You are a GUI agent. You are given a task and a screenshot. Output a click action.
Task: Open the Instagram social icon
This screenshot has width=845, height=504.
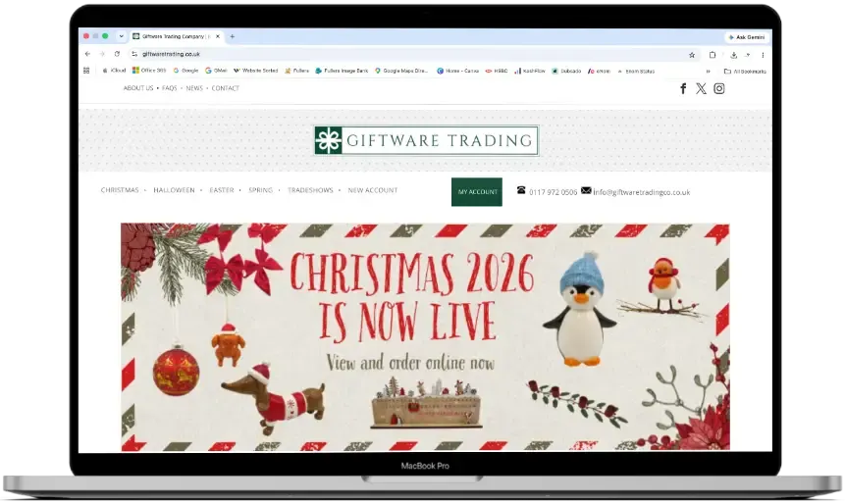click(719, 89)
